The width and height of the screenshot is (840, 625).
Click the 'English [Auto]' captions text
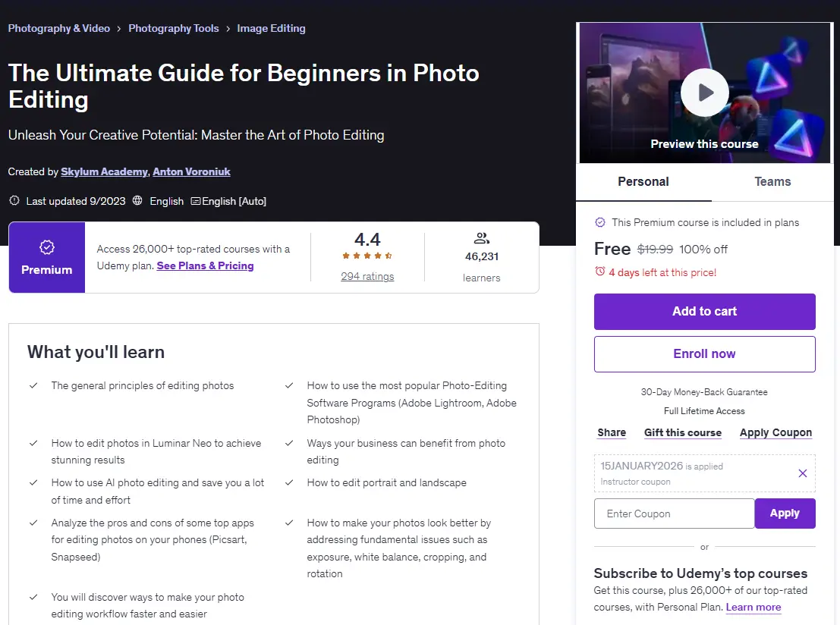(234, 201)
